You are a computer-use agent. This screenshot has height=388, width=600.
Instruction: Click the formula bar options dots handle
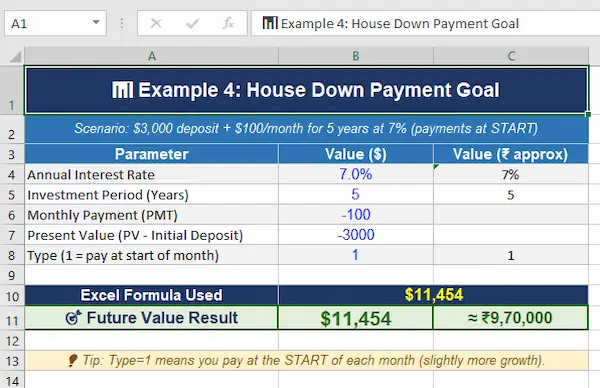click(122, 23)
